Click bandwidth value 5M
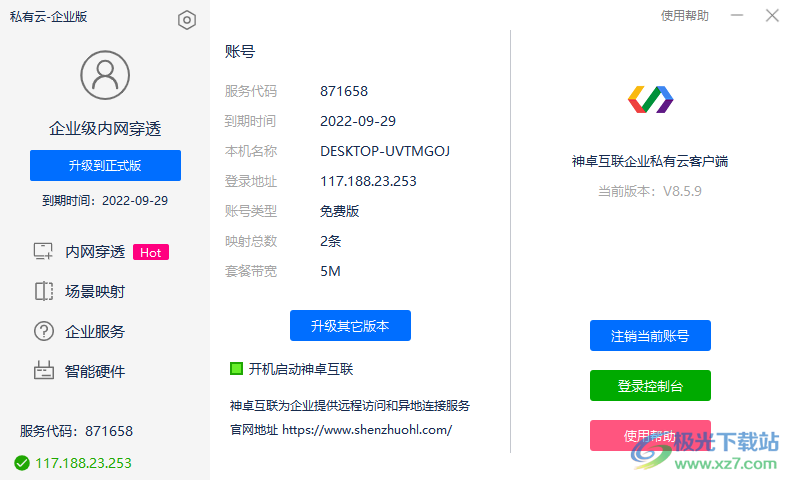Viewport: 790px width, 480px height. coord(331,271)
